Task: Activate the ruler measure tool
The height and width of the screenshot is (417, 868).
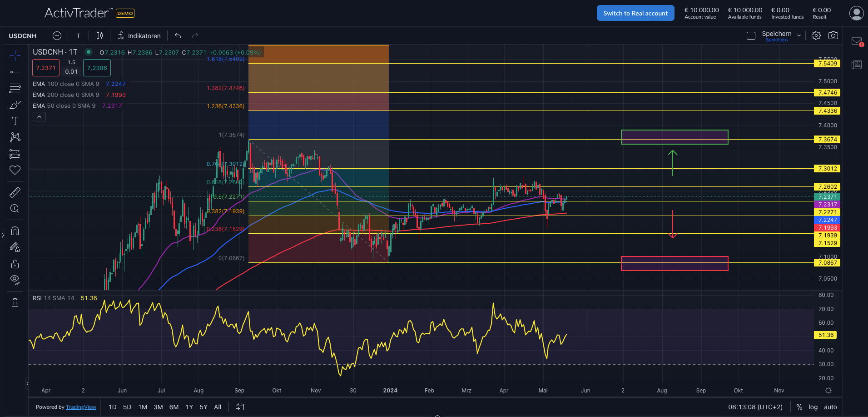Action: (x=15, y=192)
